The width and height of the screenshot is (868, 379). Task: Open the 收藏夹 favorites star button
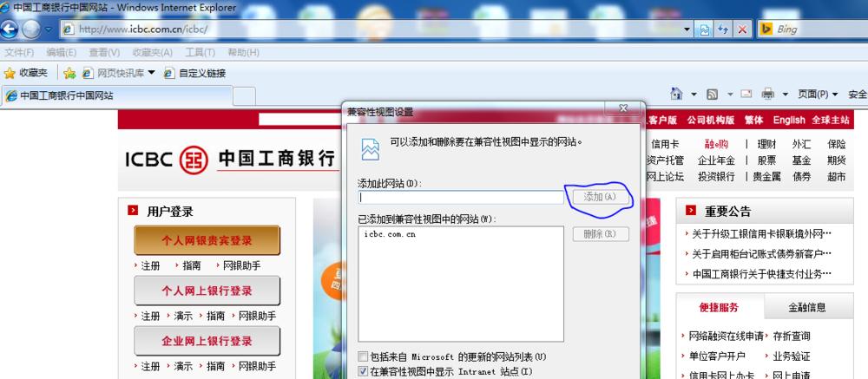pos(26,73)
